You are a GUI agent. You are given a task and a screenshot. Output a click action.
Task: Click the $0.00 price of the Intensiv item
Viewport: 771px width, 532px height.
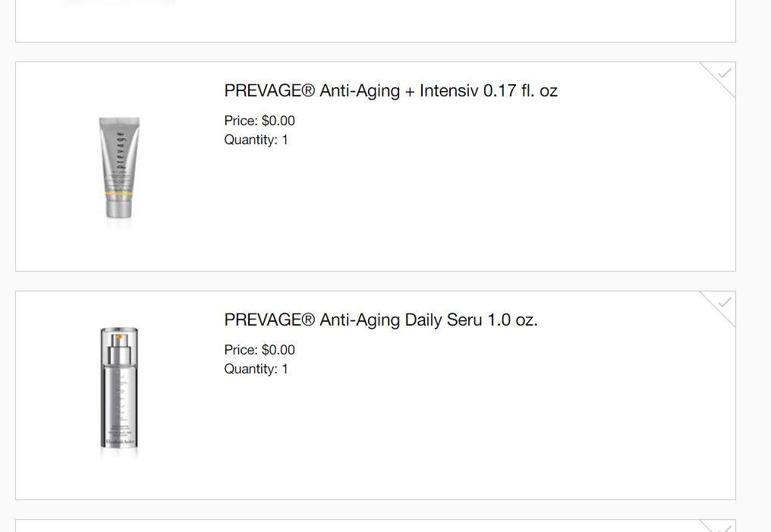point(279,121)
